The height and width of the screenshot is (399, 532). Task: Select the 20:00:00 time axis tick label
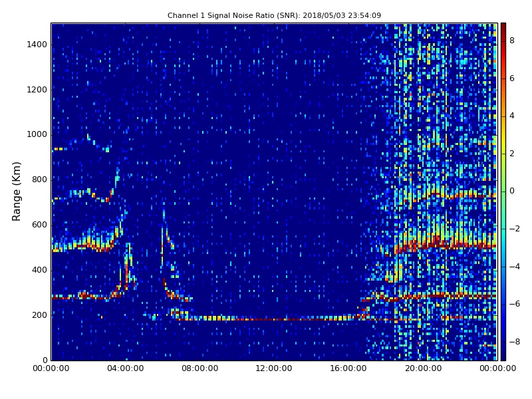(424, 369)
